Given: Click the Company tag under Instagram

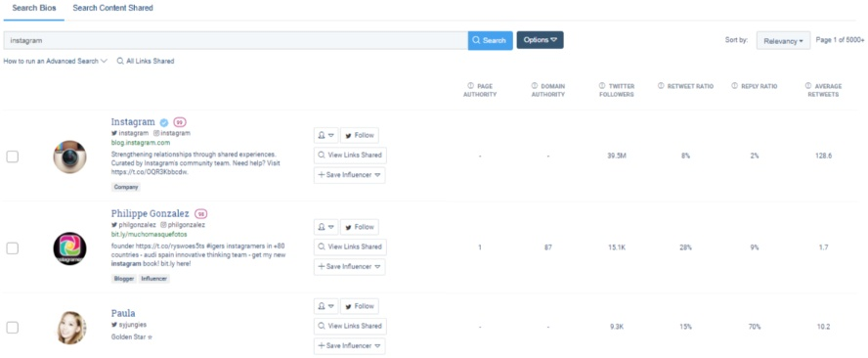Looking at the screenshot, I should tap(126, 187).
